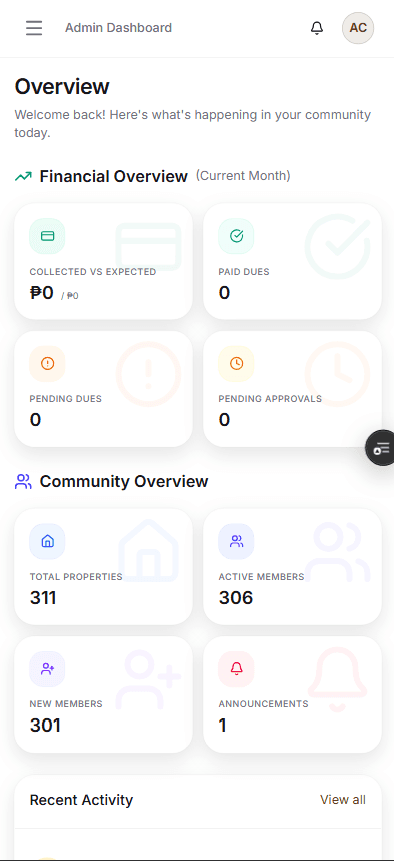Click the Overview heading
The image size is (394, 861).
tap(62, 87)
